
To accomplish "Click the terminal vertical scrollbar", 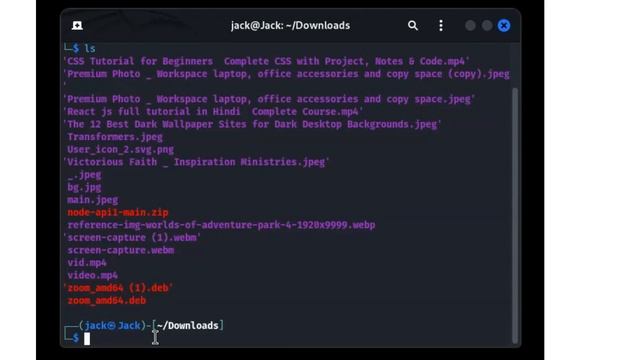I will 515,216.
